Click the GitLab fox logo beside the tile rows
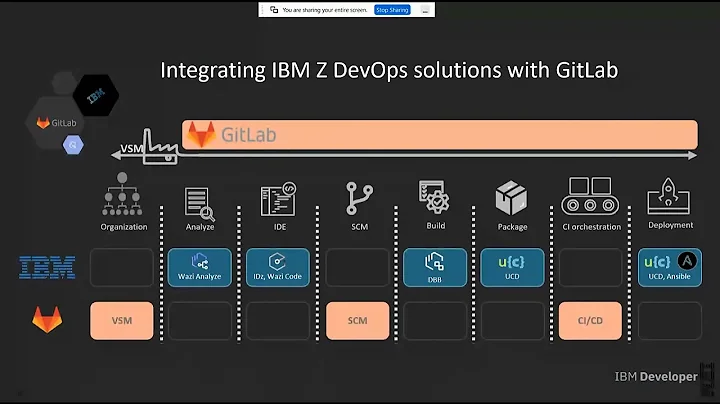This screenshot has height=404, width=720. coord(47,319)
